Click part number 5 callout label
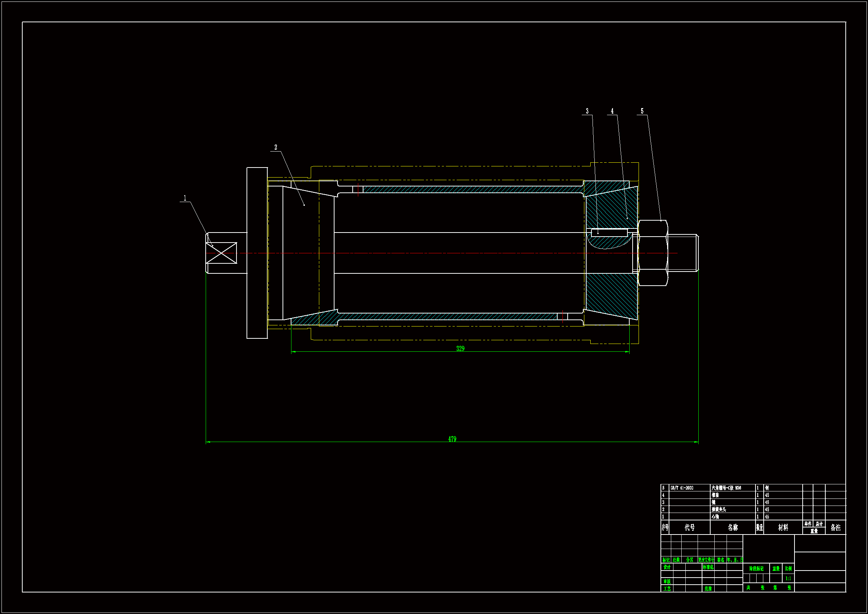 pos(642,111)
